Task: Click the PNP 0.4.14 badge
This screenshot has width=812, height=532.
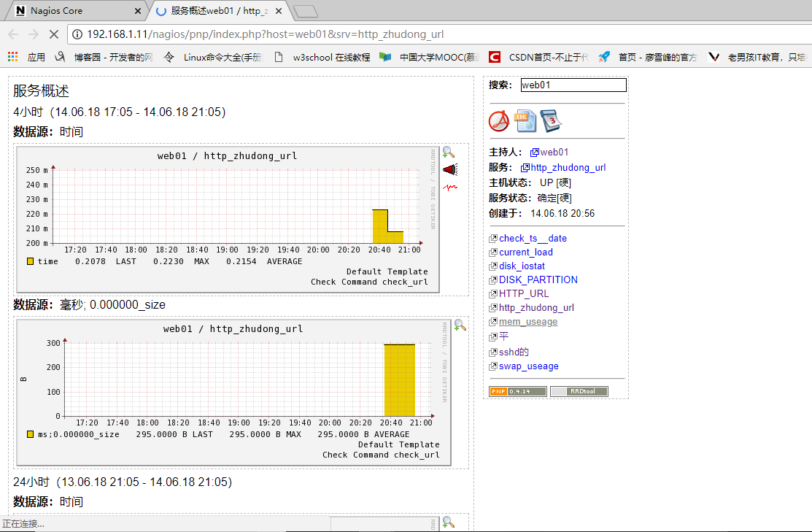Action: click(518, 391)
